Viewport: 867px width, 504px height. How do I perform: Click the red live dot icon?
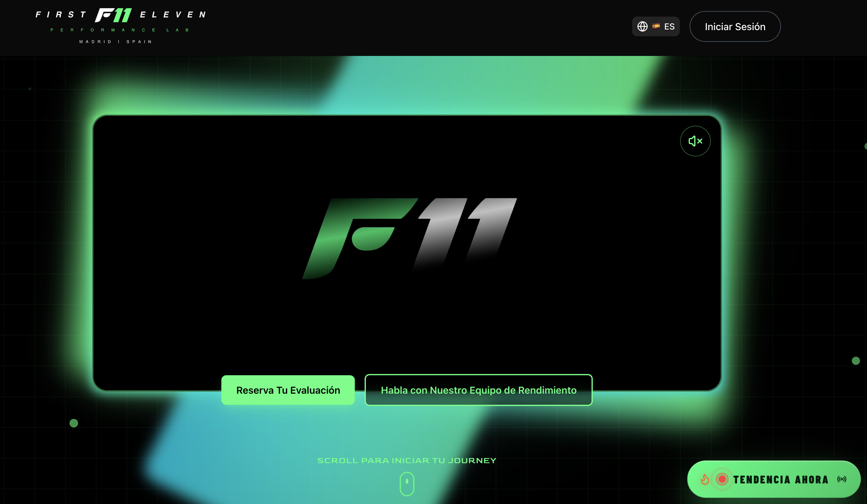(722, 479)
